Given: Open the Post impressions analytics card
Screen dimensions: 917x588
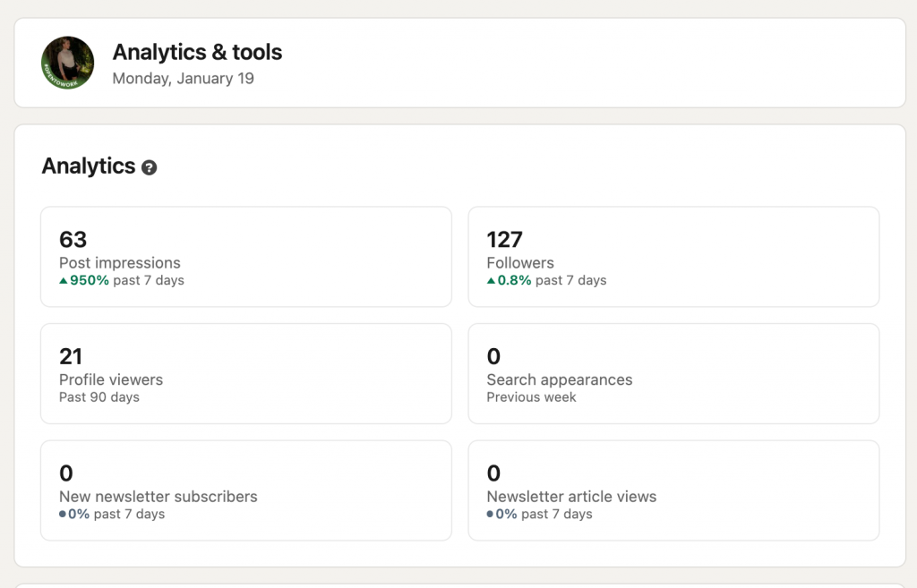Looking at the screenshot, I should [x=246, y=256].
